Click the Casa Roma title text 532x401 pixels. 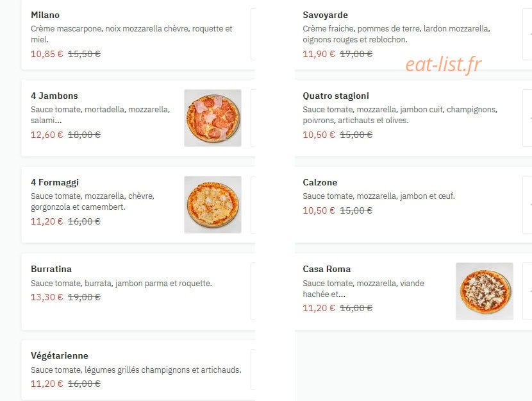(326, 269)
